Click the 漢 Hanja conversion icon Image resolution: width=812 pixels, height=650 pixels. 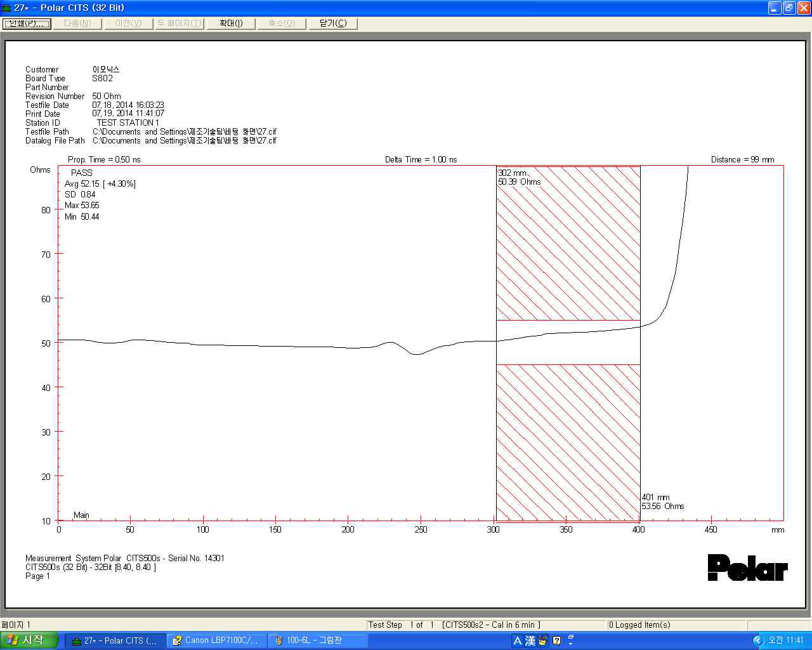click(530, 640)
